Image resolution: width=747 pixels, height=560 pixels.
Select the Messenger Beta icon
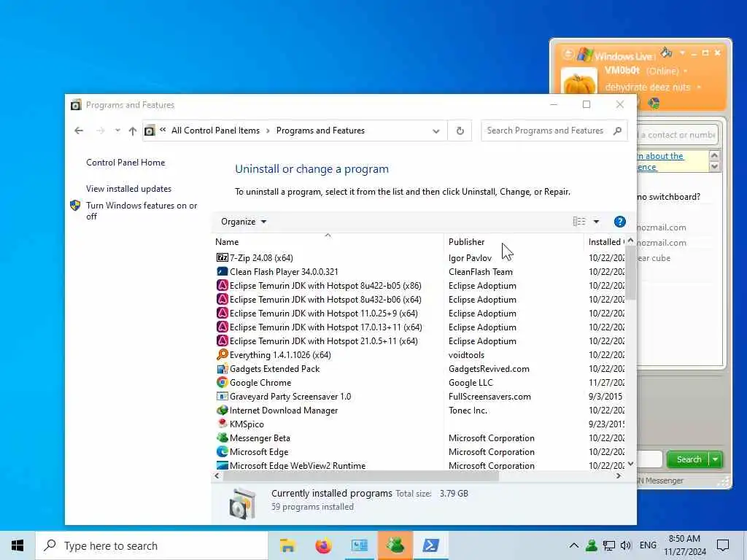222,437
